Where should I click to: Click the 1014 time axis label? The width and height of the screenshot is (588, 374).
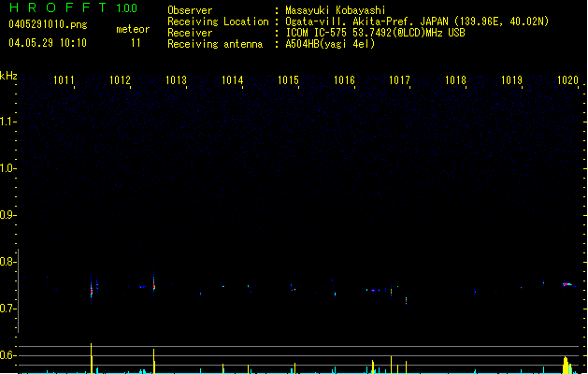[x=233, y=79]
